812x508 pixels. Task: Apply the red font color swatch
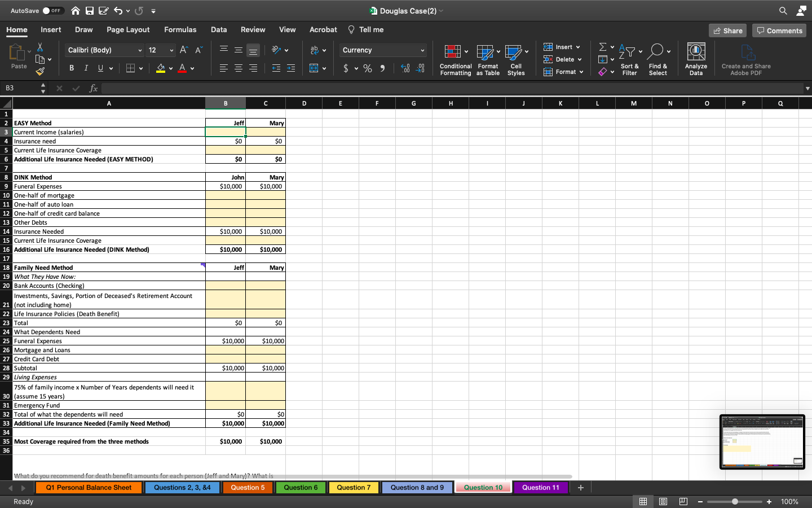pos(182,68)
